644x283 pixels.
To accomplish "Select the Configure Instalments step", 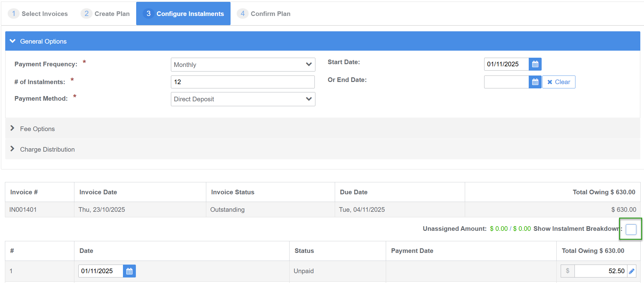I will [183, 14].
